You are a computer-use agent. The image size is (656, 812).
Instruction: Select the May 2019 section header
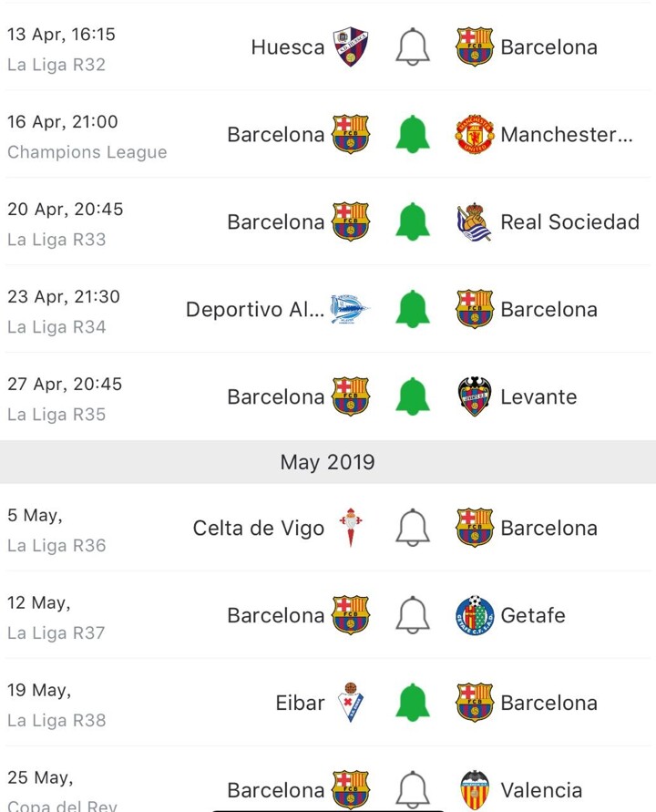click(327, 462)
